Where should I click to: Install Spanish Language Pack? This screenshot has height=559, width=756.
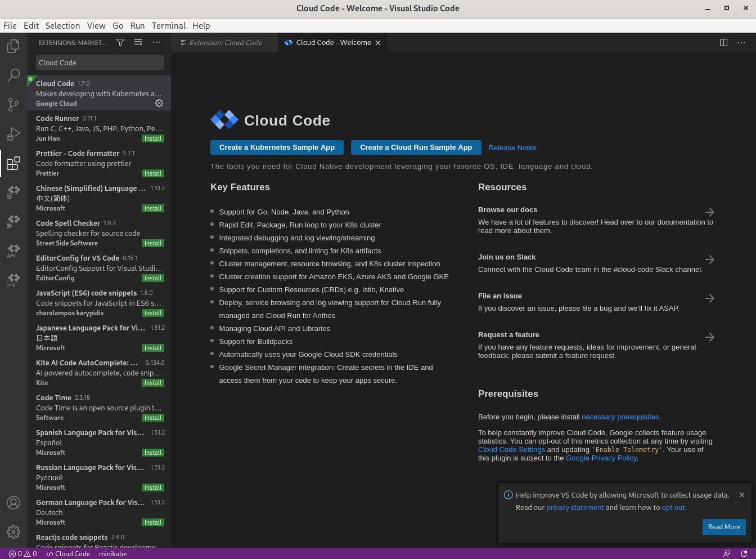(153, 453)
